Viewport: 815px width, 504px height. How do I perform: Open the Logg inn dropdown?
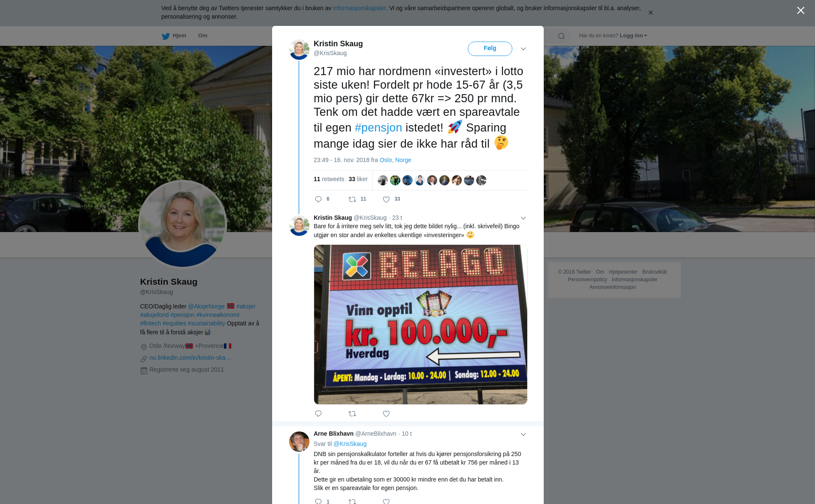coord(633,36)
